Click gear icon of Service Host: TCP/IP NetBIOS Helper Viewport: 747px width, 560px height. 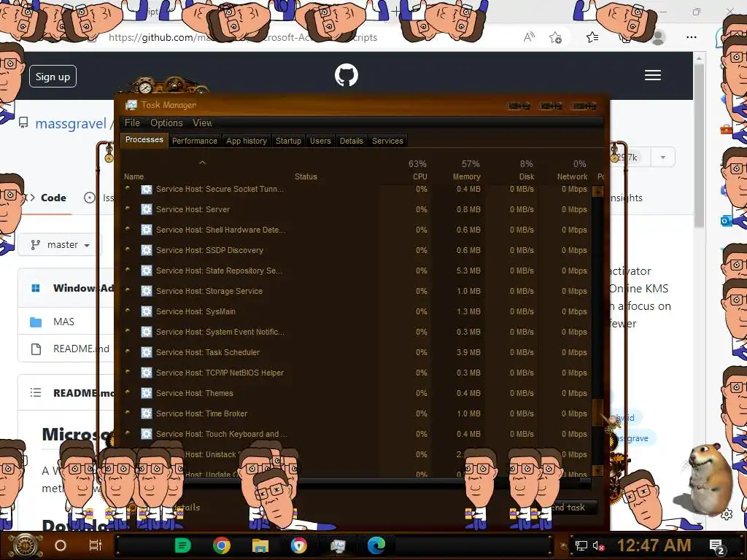pos(146,373)
